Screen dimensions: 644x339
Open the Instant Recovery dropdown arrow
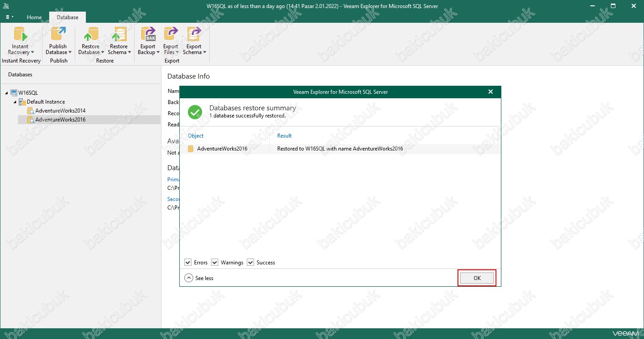(32, 52)
